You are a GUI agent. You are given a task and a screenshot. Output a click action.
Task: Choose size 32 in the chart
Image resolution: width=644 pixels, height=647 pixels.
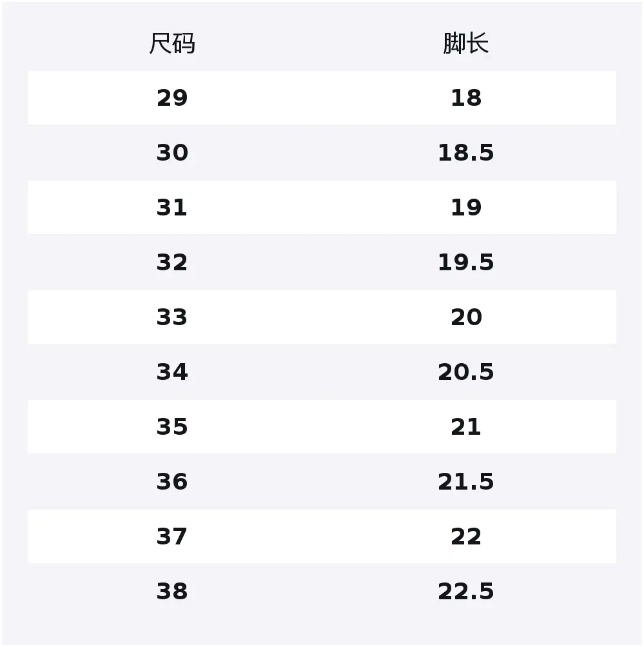click(x=172, y=263)
